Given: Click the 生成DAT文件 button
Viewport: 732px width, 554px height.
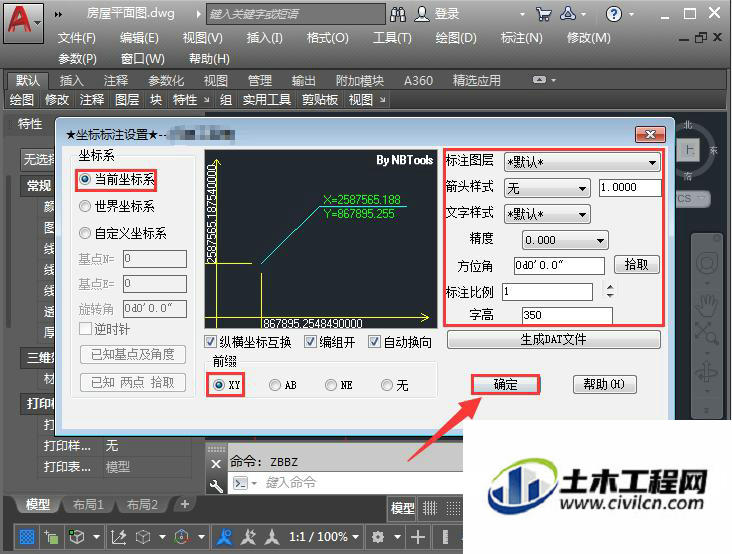Looking at the screenshot, I should 554,339.
